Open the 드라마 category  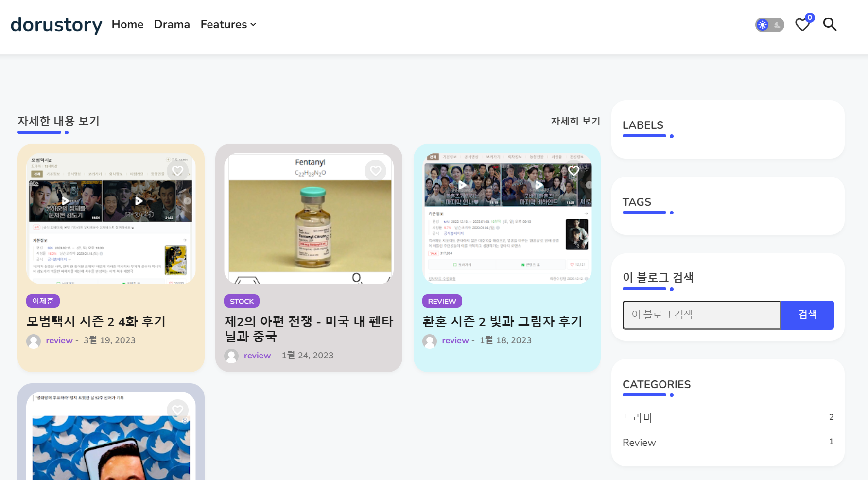pyautogui.click(x=638, y=417)
